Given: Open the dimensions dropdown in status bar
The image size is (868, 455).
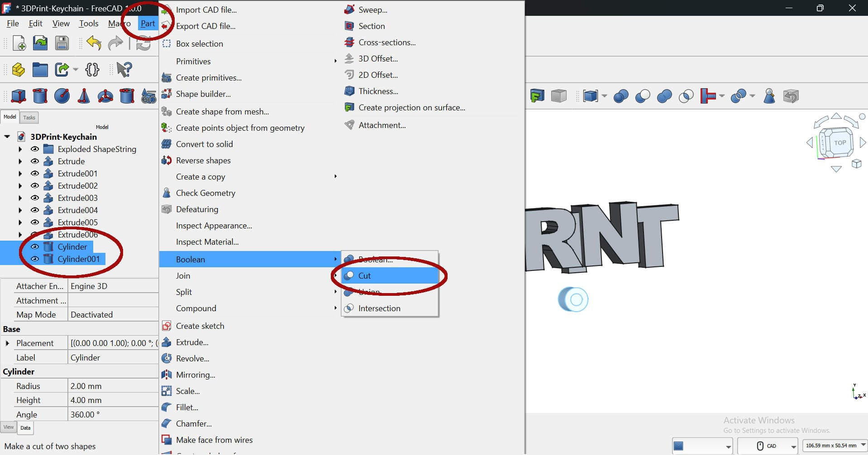Looking at the screenshot, I should click(835, 446).
